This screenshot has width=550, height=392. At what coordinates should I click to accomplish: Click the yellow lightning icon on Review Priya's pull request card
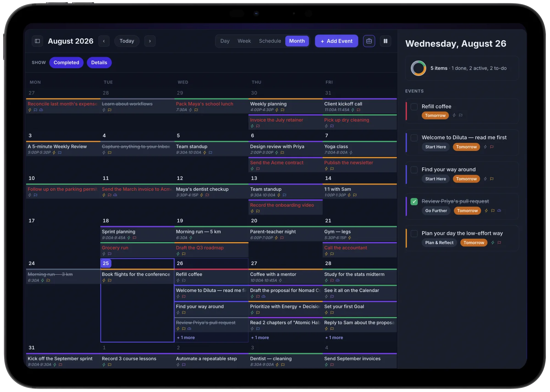point(486,211)
